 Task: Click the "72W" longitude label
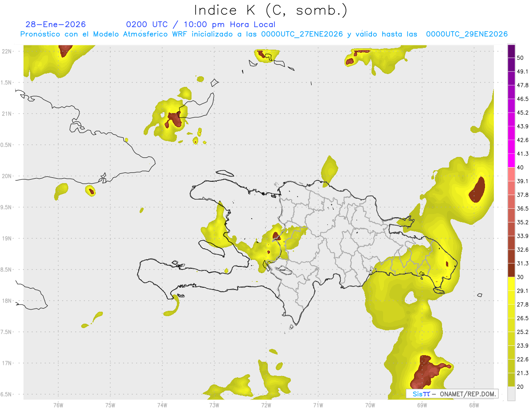266,405
